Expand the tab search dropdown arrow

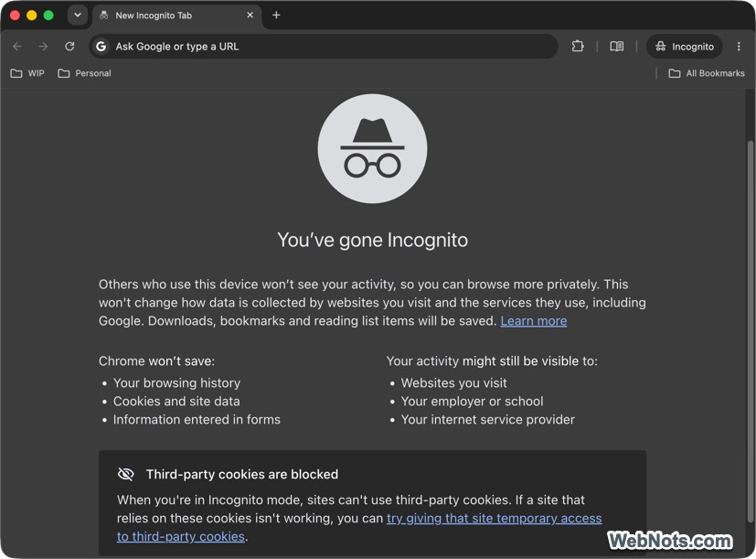coord(78,15)
